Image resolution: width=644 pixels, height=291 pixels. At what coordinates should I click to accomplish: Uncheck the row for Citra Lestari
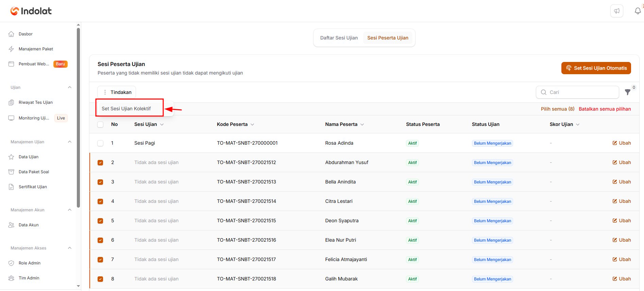pos(100,201)
